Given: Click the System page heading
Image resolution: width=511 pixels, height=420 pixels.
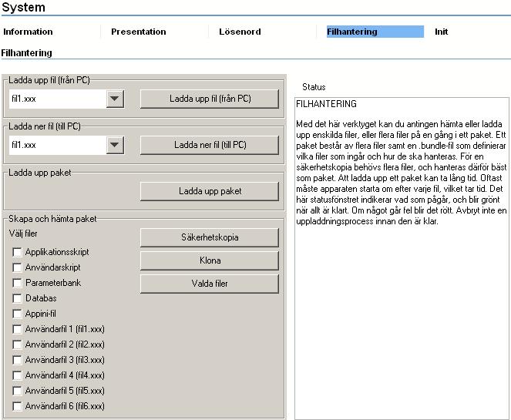Looking at the screenshot, I should [23, 7].
